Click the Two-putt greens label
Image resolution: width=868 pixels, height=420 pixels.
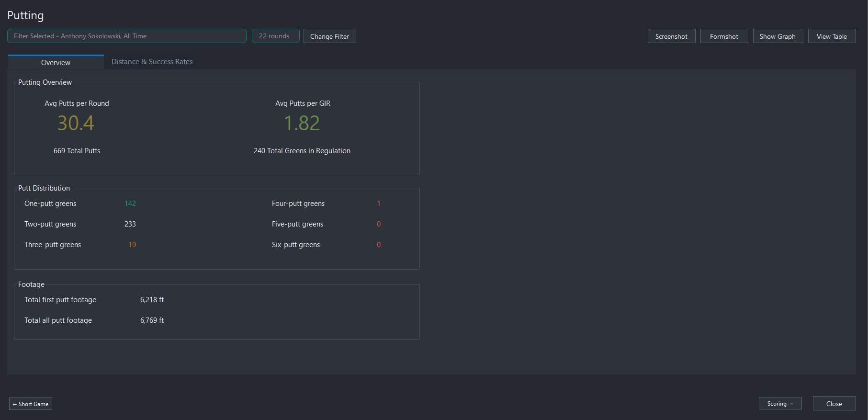(x=50, y=224)
